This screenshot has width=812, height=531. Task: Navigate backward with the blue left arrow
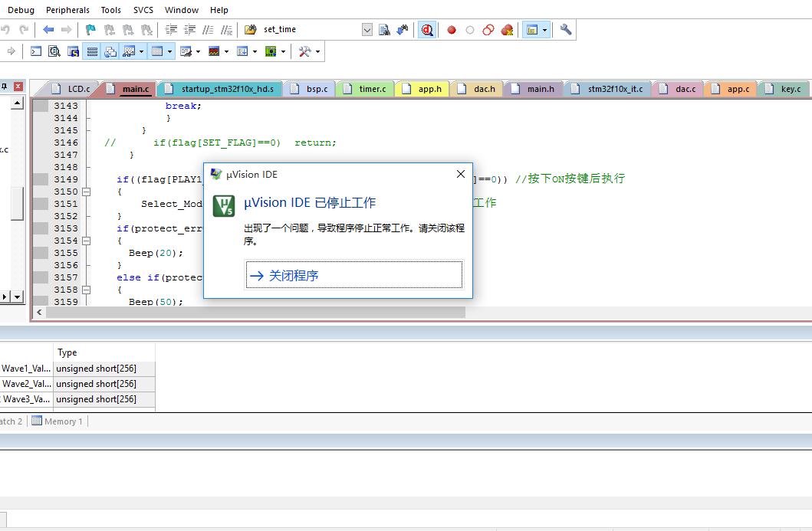point(48,29)
